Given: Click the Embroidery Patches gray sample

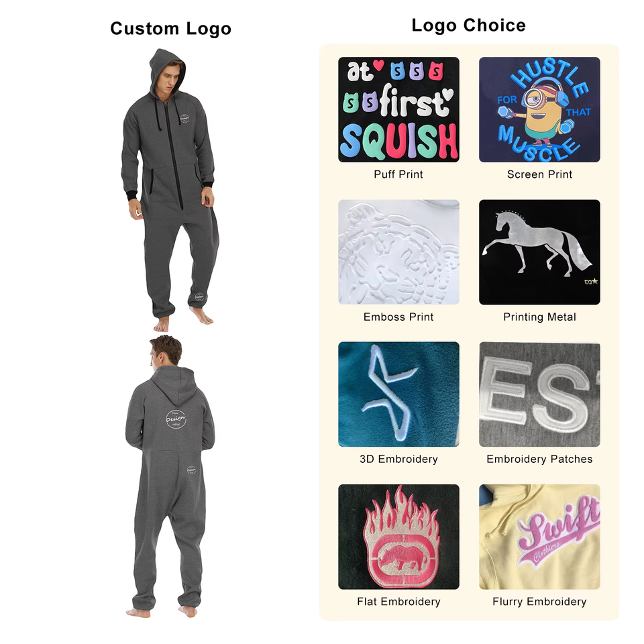Looking at the screenshot, I should tap(539, 394).
